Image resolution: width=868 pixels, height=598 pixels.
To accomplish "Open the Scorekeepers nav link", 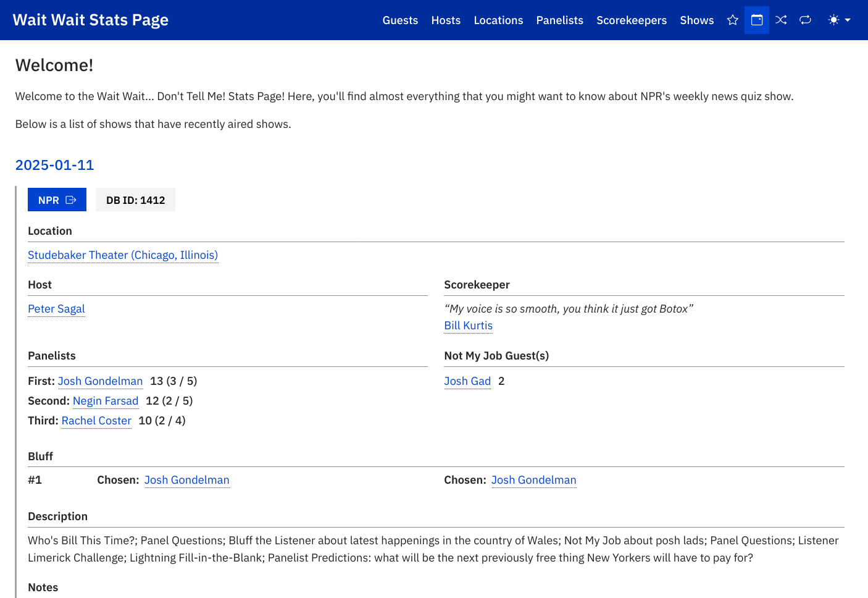I will pyautogui.click(x=631, y=20).
